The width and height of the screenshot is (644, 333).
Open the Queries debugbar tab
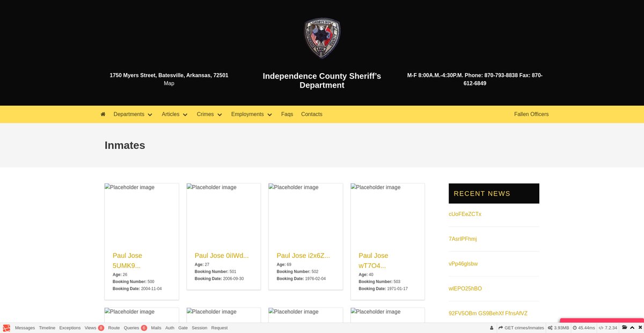135,328
